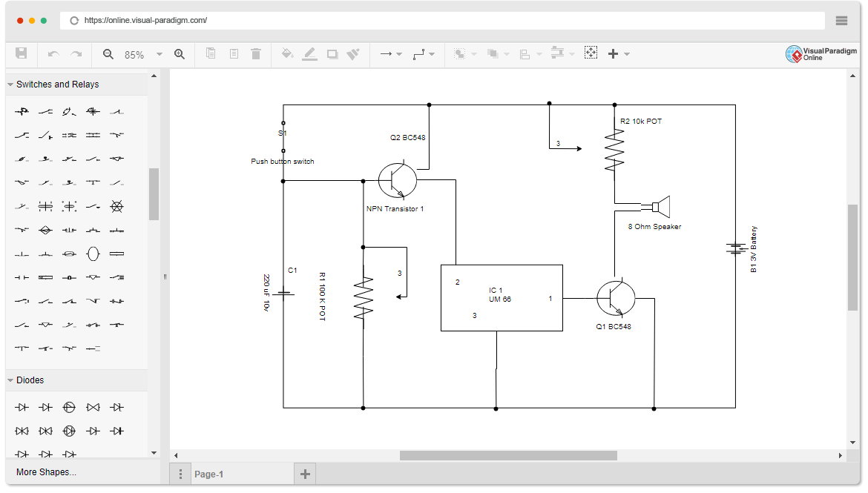Click the Format Painter icon
868x493 pixels.
click(x=353, y=53)
